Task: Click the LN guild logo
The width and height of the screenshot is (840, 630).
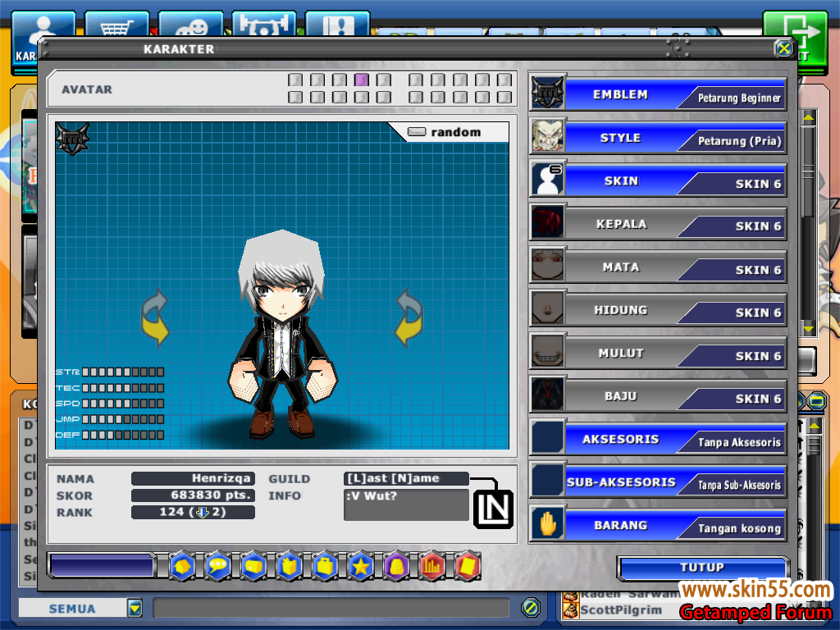Action: pos(493,509)
